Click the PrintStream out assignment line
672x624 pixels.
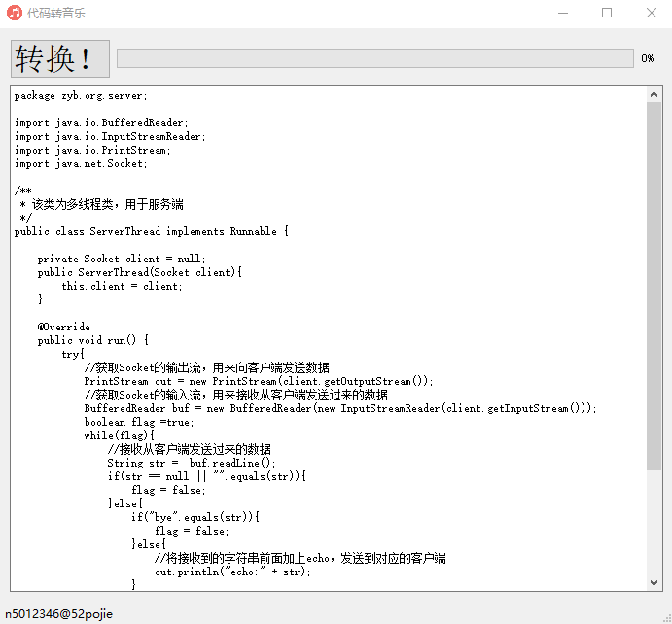pyautogui.click(x=258, y=382)
